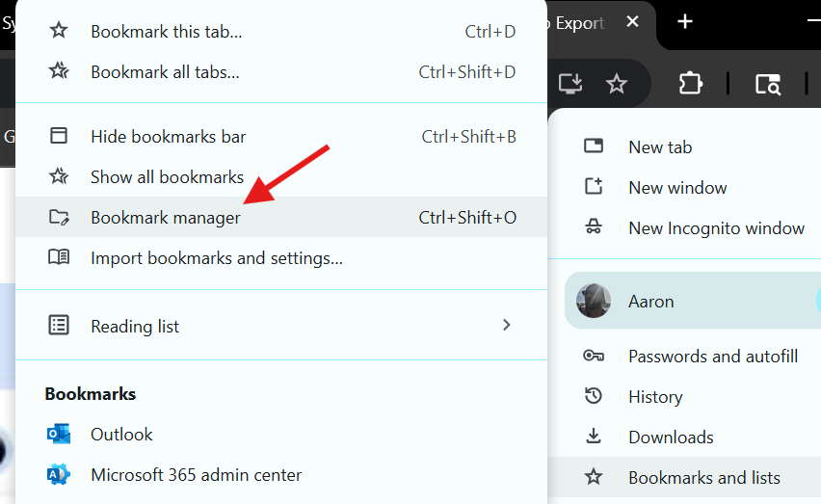
Task: Expand Passwords and autofill
Action: (712, 357)
